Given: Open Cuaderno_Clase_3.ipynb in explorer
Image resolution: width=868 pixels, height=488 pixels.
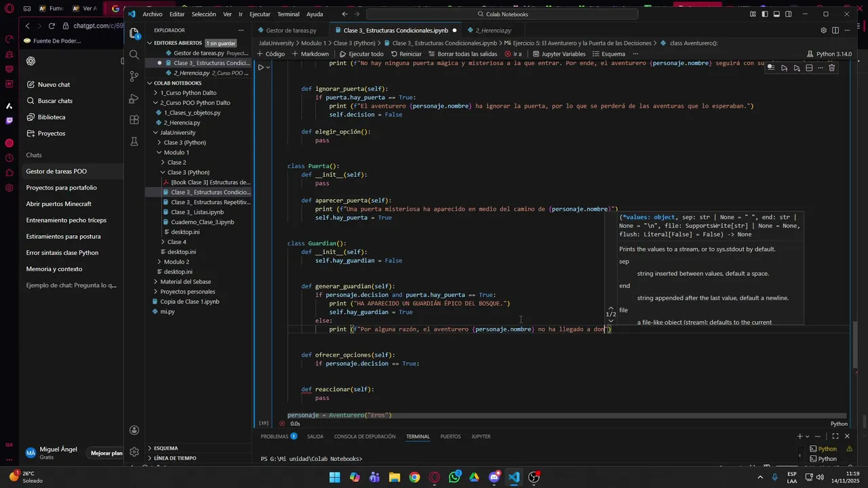Looking at the screenshot, I should click(202, 222).
